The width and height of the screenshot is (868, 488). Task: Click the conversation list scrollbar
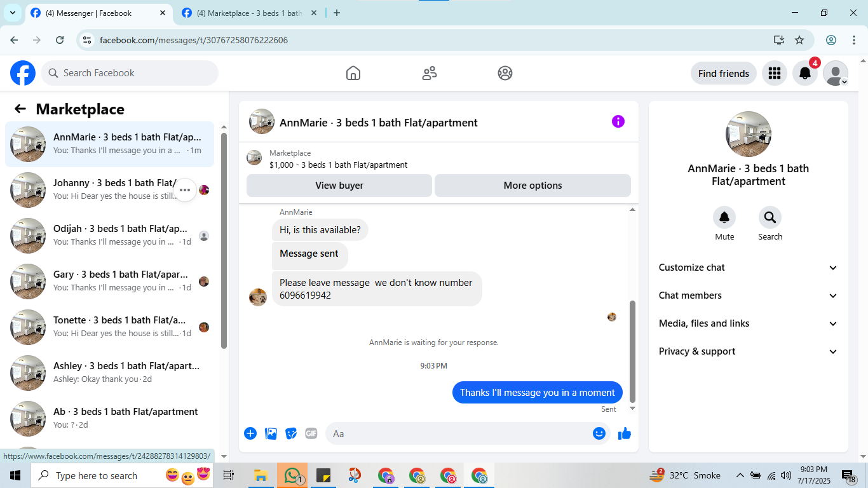(224, 240)
